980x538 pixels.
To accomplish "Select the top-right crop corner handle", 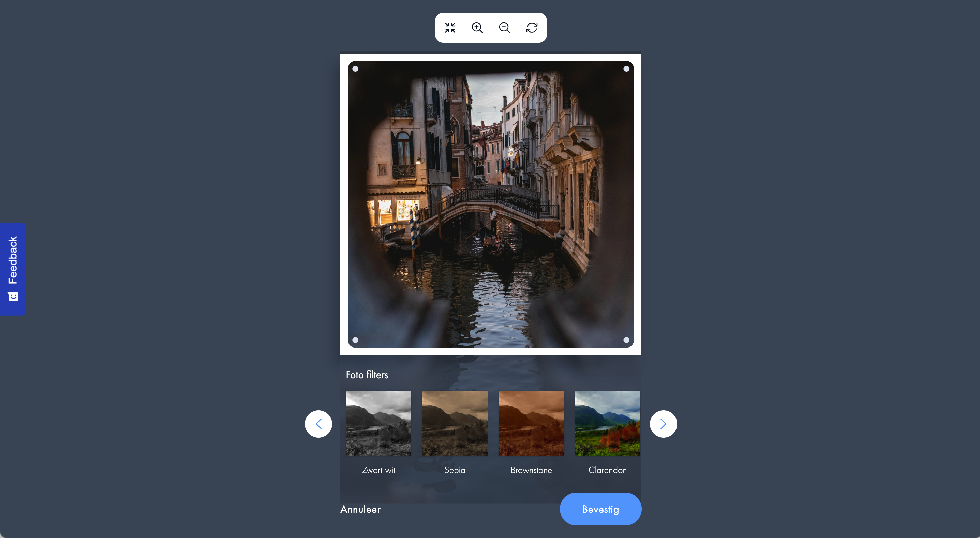I will (626, 69).
